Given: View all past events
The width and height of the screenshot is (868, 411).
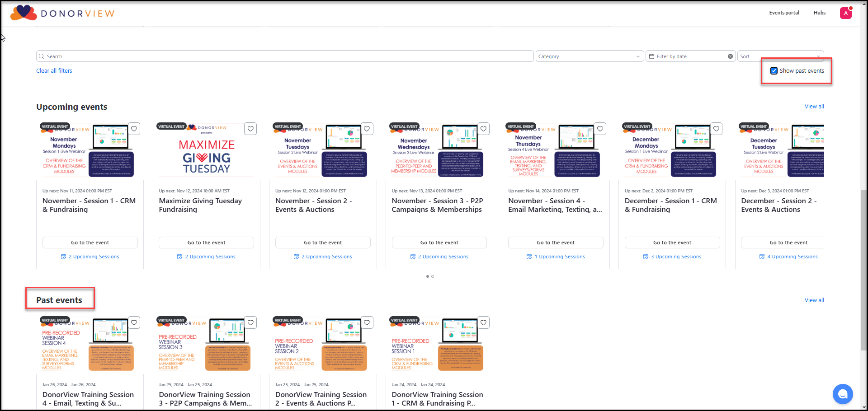Looking at the screenshot, I should tap(814, 300).
